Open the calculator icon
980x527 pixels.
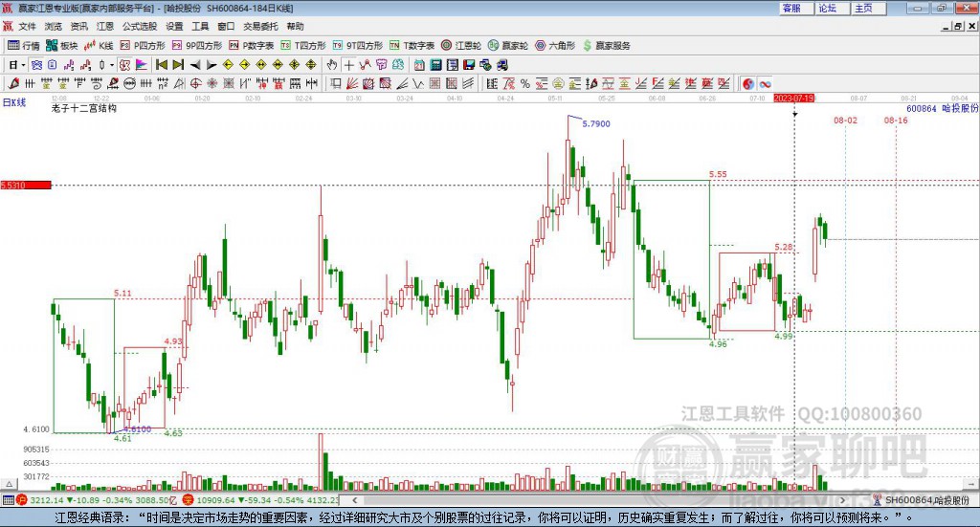435,65
